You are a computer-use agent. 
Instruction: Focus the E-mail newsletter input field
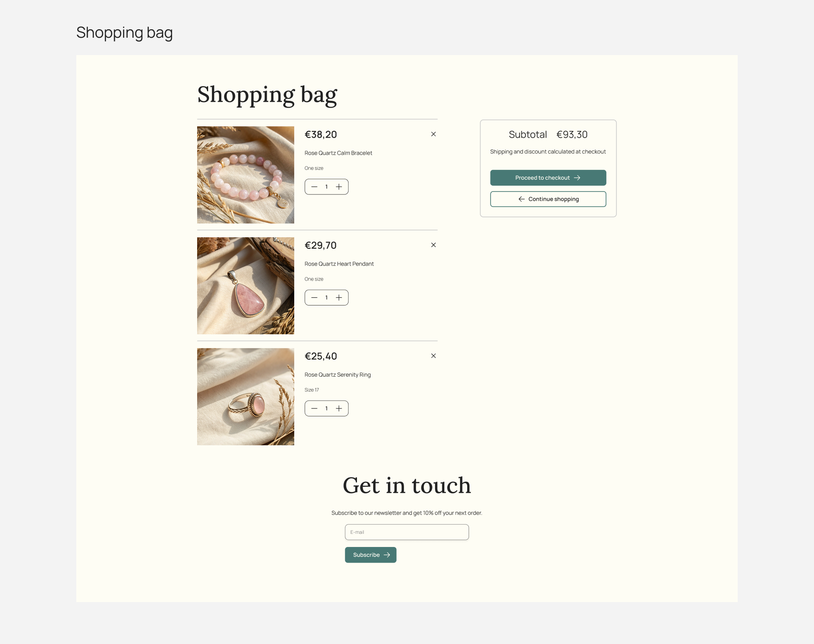click(407, 532)
